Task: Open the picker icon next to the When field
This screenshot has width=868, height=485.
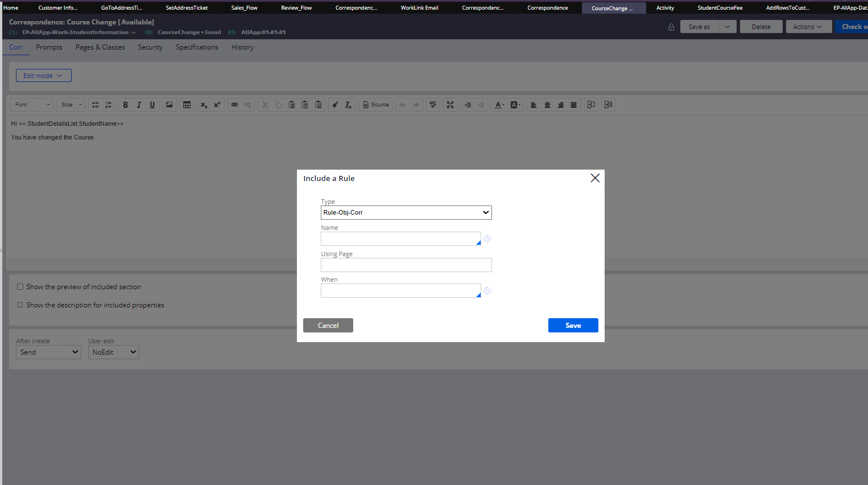Action: [x=487, y=291]
